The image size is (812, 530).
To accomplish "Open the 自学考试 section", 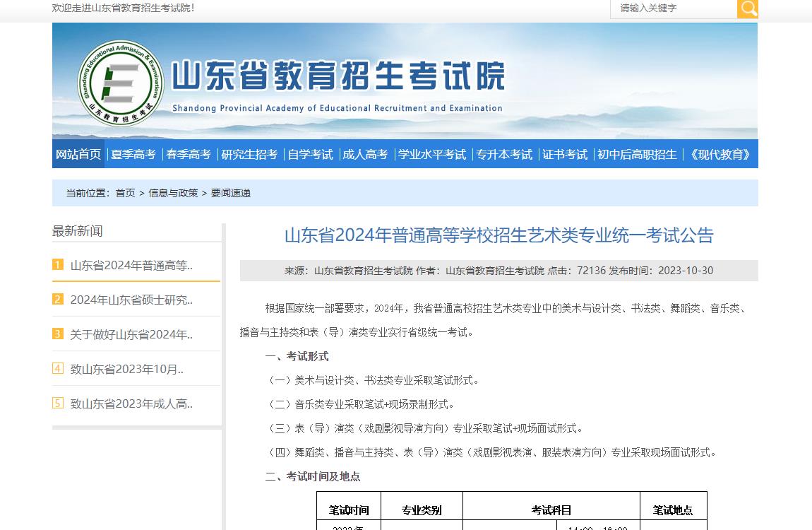I will coord(310,154).
